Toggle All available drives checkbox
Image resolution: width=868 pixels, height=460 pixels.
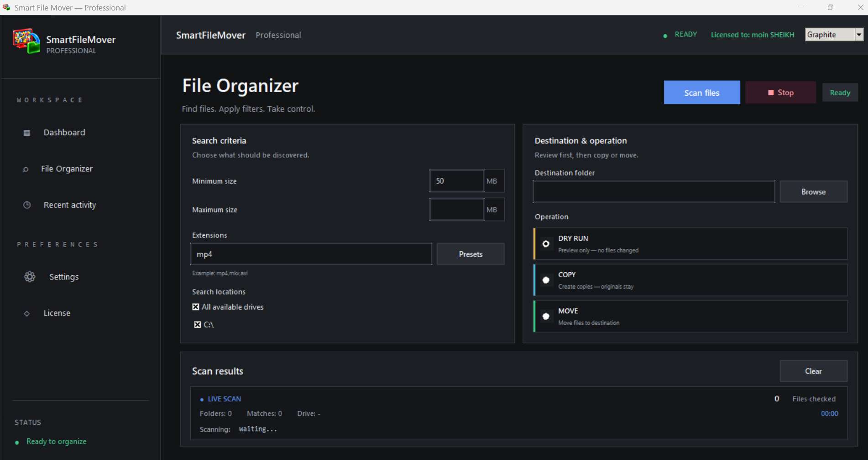pyautogui.click(x=196, y=307)
